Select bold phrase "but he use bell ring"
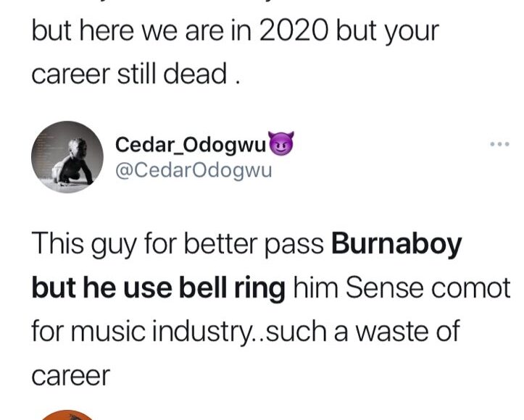The width and height of the screenshot is (524, 420). (158, 287)
